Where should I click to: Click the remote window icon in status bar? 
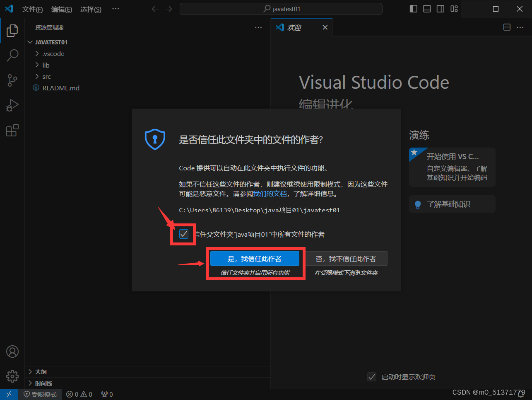tap(9, 394)
